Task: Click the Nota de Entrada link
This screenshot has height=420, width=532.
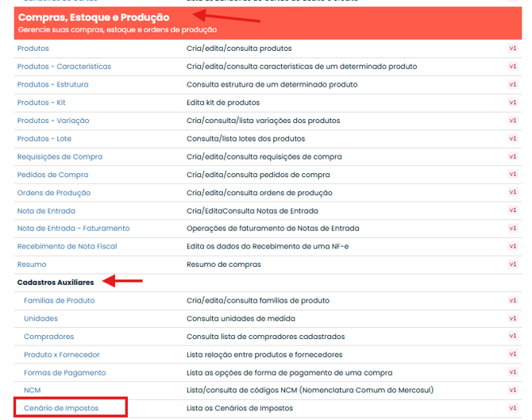Action: pos(46,210)
